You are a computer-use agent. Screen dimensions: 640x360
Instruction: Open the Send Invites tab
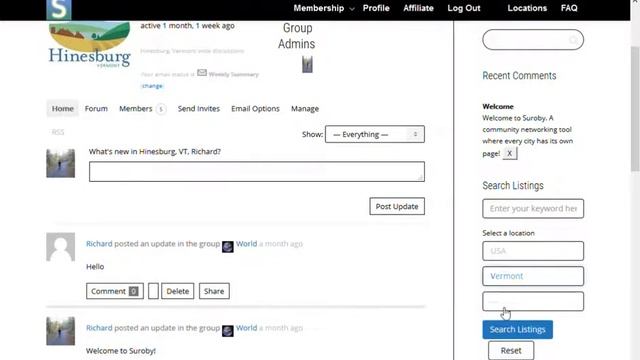click(199, 109)
